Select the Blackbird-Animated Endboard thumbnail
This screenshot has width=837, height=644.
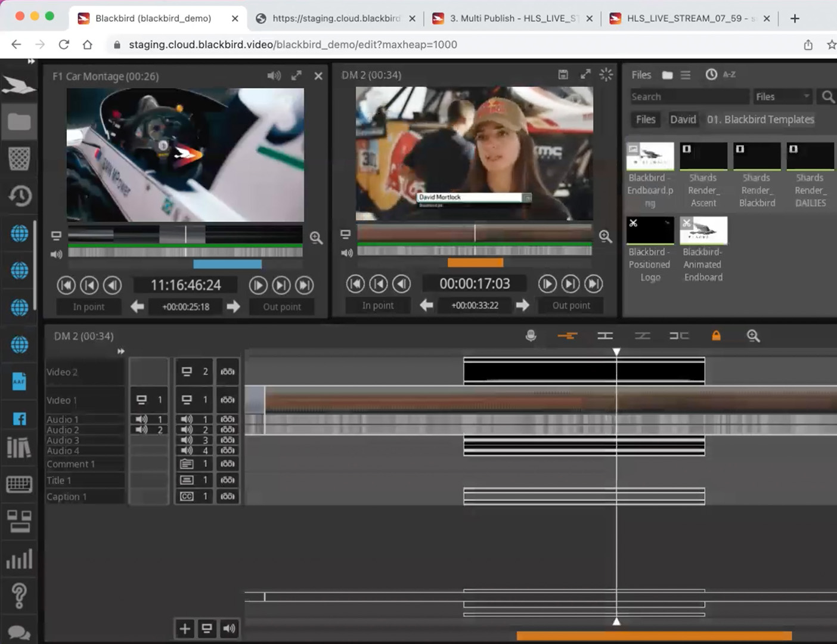703,231
